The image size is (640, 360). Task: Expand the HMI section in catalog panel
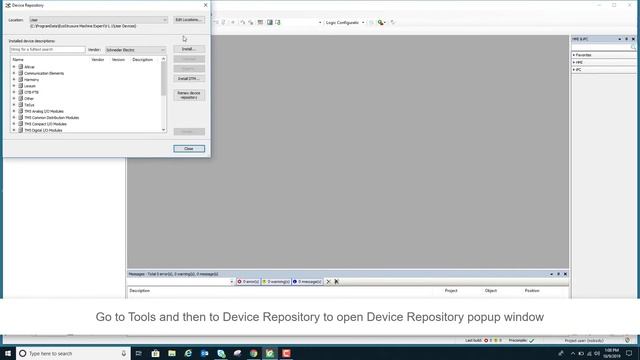574,62
